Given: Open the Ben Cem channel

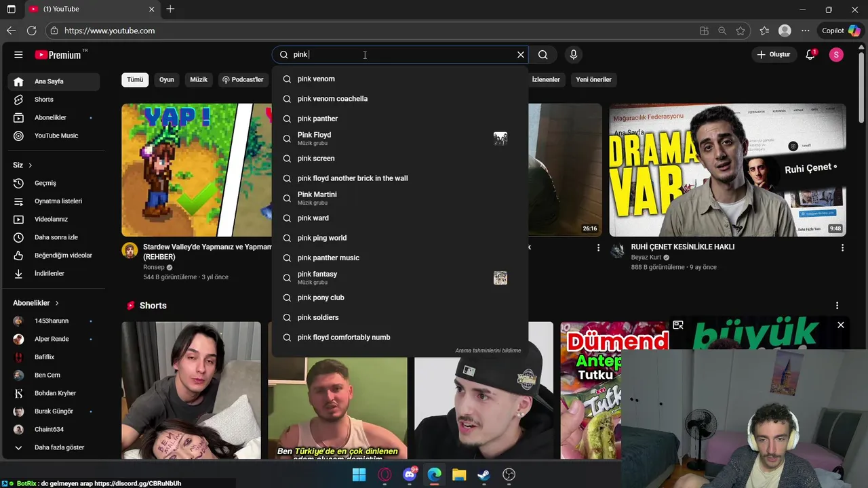Looking at the screenshot, I should pos(54,375).
